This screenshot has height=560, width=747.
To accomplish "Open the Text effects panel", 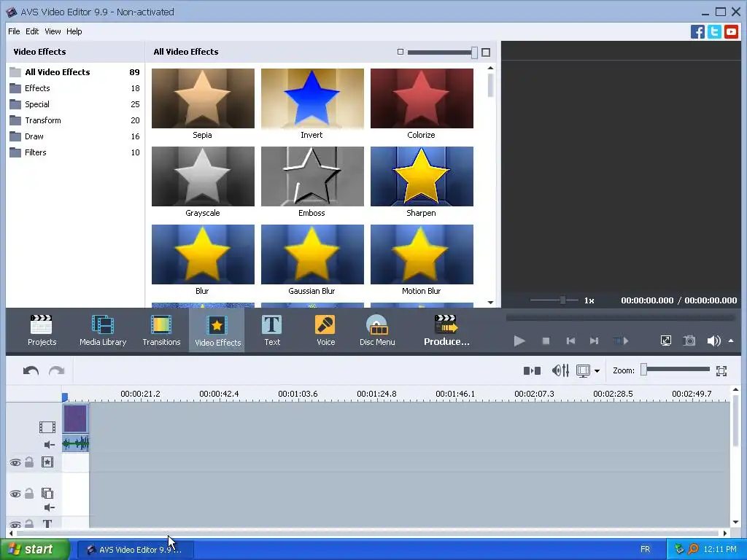I will 272,330.
